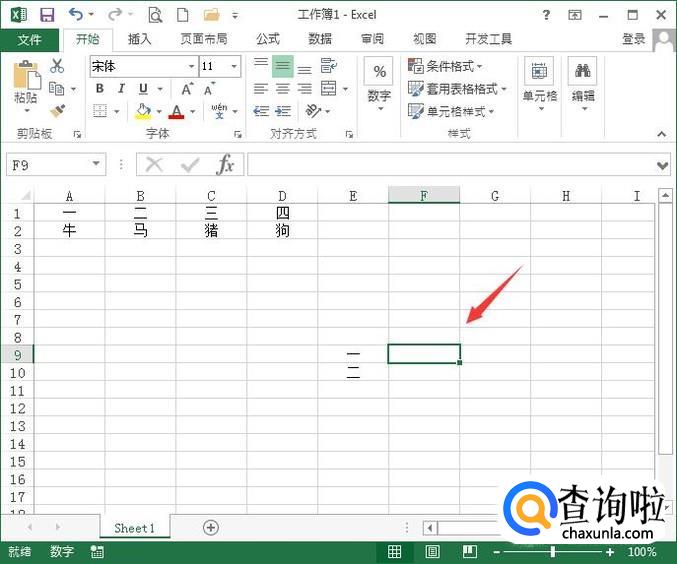The width and height of the screenshot is (677, 564).
Task: Toggle Italic formatting
Action: coord(121,89)
